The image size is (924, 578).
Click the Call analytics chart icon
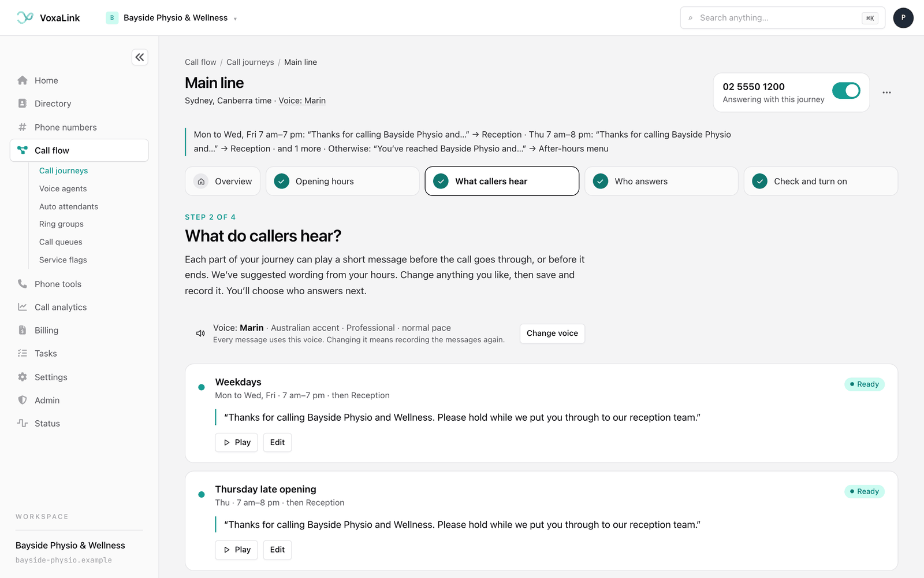click(23, 307)
